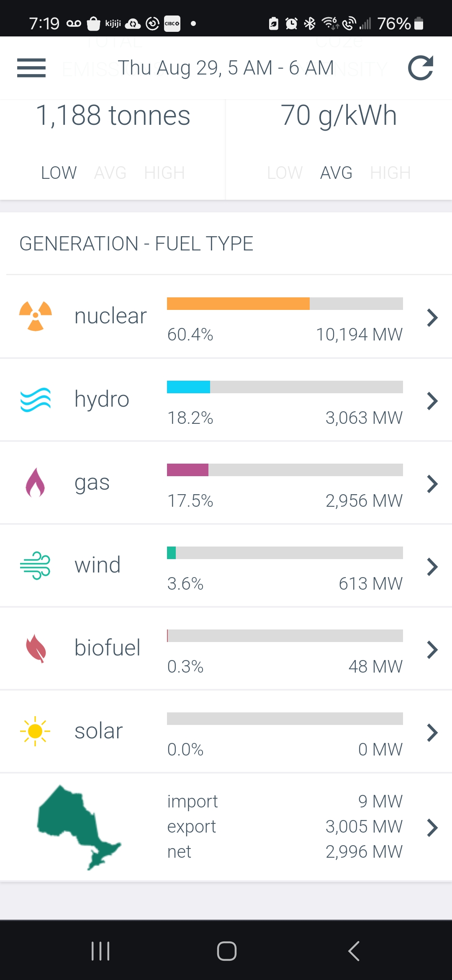Viewport: 452px width, 980px height.
Task: Tap the purple gas flame icon
Action: pyautogui.click(x=36, y=482)
